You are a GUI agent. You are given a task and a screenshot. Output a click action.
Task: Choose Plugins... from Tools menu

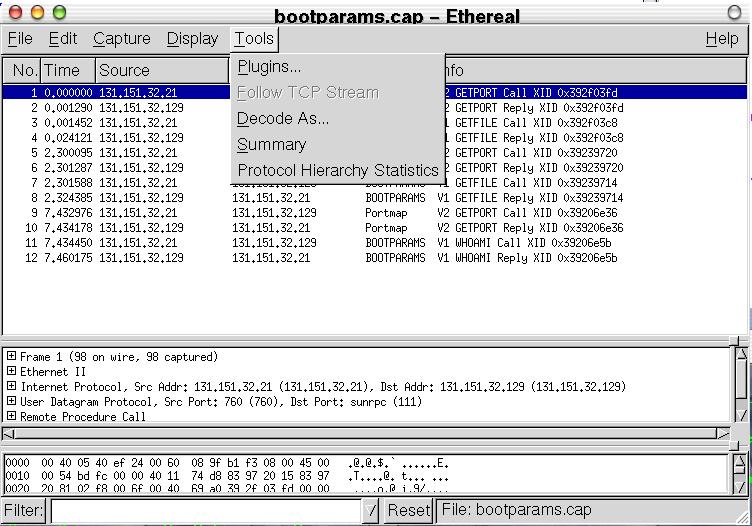(x=338, y=67)
